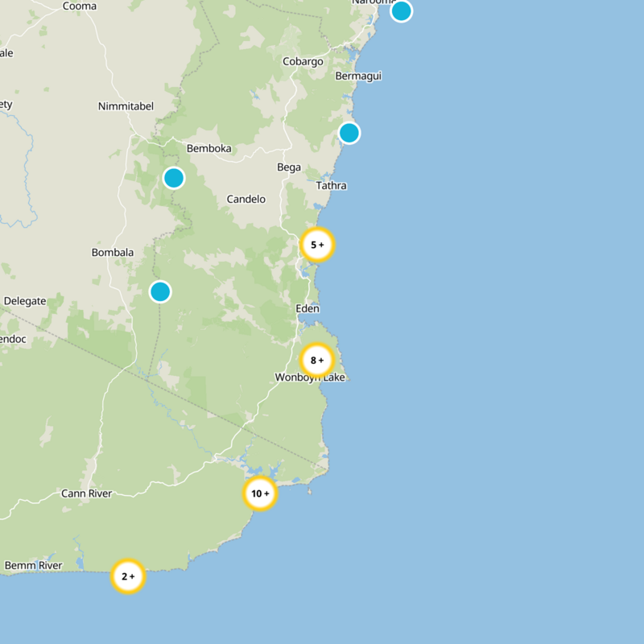This screenshot has width=644, height=644.
Task: Click the Nimmitabel label
Action: click(126, 106)
